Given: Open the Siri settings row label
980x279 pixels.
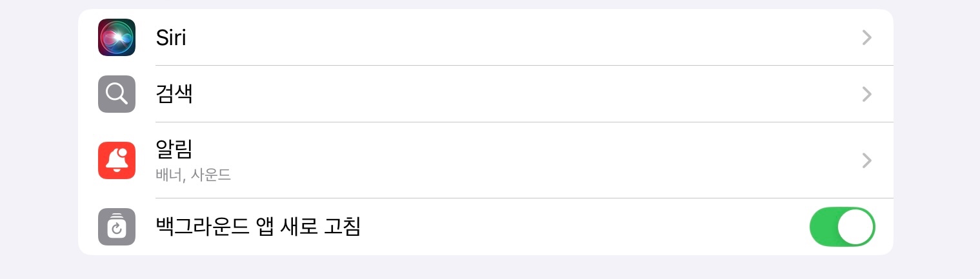Looking at the screenshot, I should (x=171, y=37).
